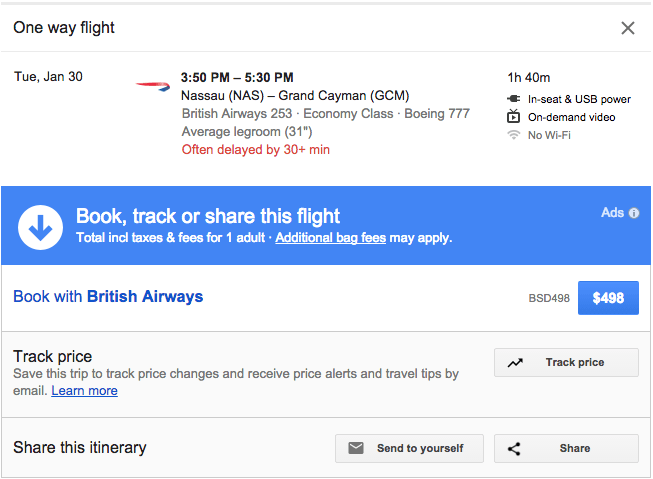This screenshot has width=653, height=479.
Task: Open Book with British Airways link
Action: [108, 297]
